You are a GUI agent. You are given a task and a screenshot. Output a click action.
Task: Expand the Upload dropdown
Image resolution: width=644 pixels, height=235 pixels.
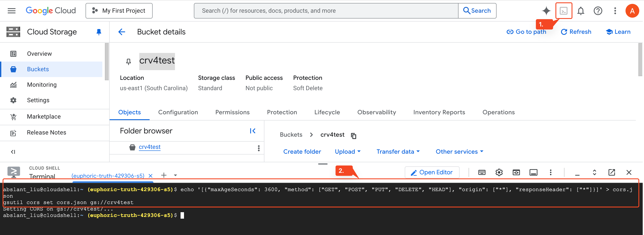[x=348, y=152]
